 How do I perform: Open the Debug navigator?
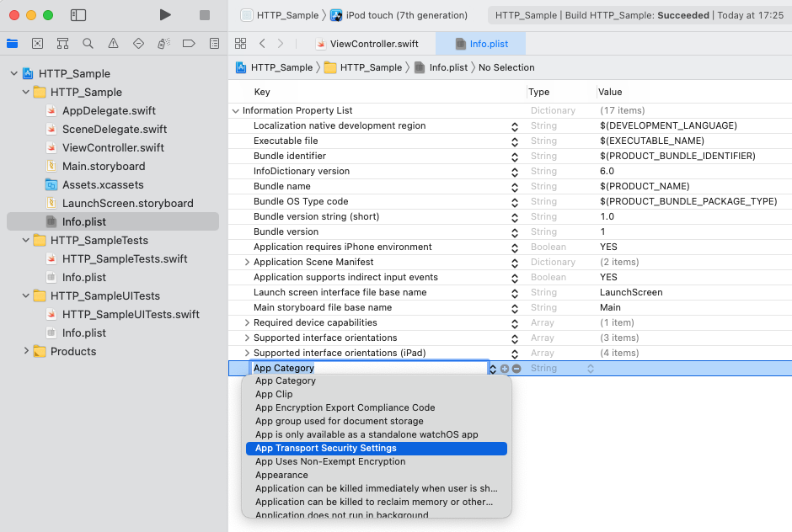tap(163, 44)
